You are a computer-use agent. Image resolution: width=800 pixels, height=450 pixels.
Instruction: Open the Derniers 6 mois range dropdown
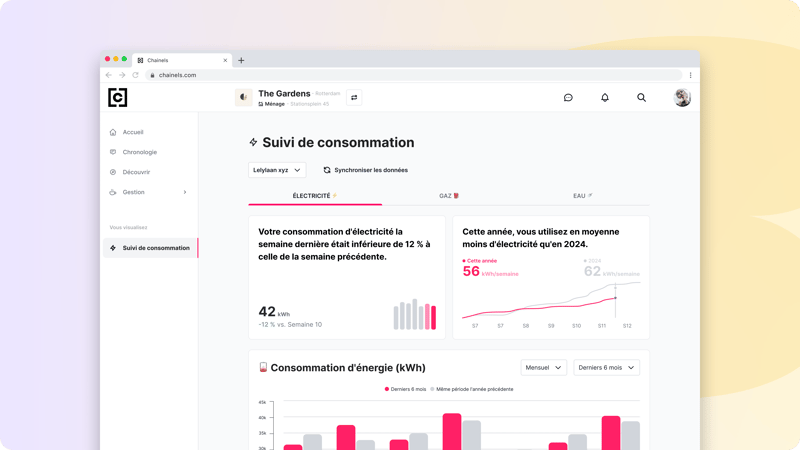606,367
